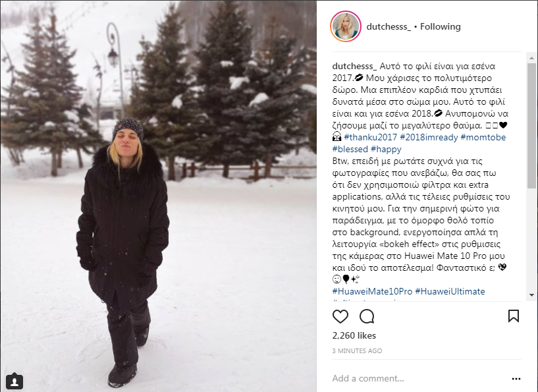The height and width of the screenshot is (392, 538).
Task: Open the #blessed hashtag
Action: click(x=350, y=149)
